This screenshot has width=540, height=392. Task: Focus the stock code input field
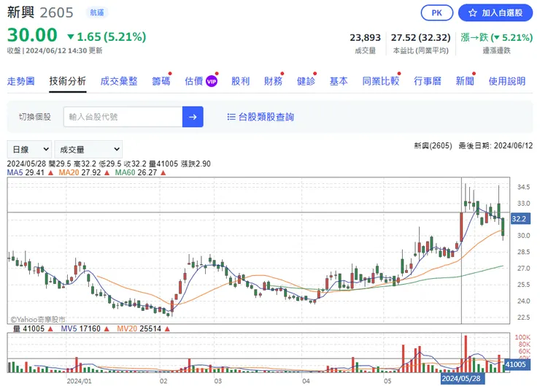[x=123, y=117]
